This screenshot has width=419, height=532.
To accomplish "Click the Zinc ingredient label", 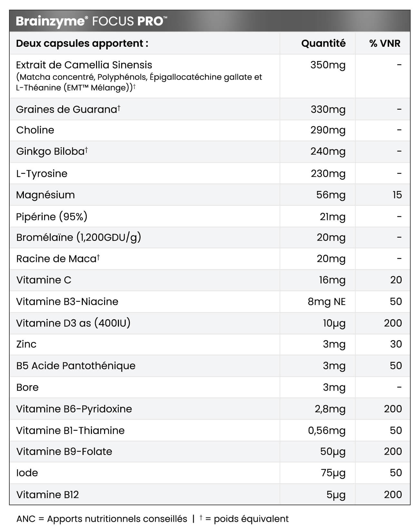I will 26,344.
